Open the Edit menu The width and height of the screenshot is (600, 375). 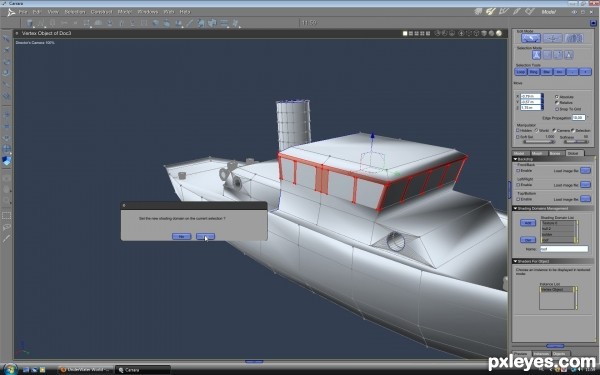[x=37, y=12]
